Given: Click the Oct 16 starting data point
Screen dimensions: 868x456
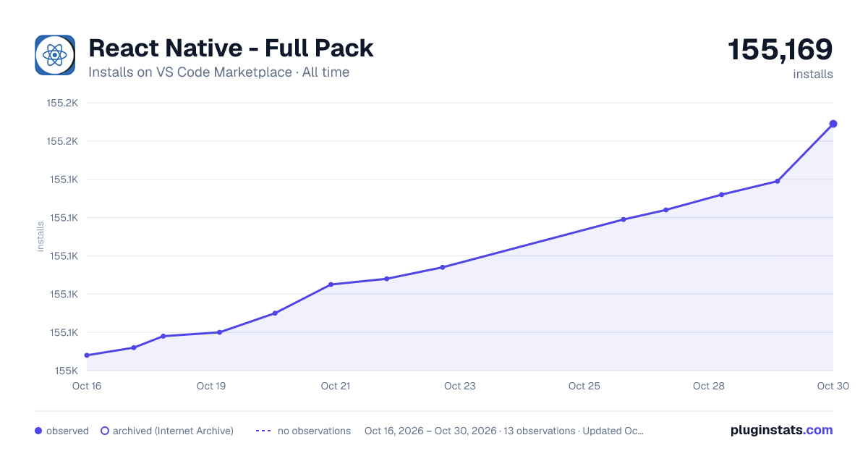Looking at the screenshot, I should (87, 355).
